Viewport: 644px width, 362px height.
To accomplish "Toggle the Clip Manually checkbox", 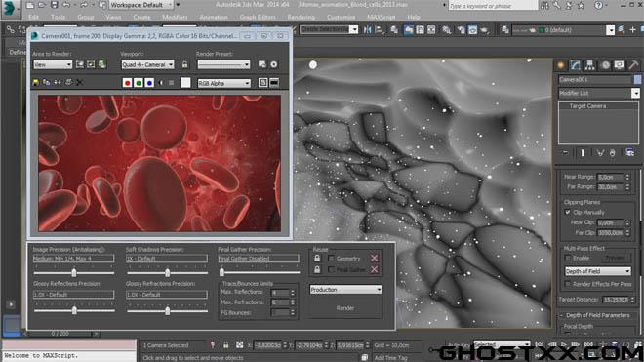I will [x=568, y=213].
